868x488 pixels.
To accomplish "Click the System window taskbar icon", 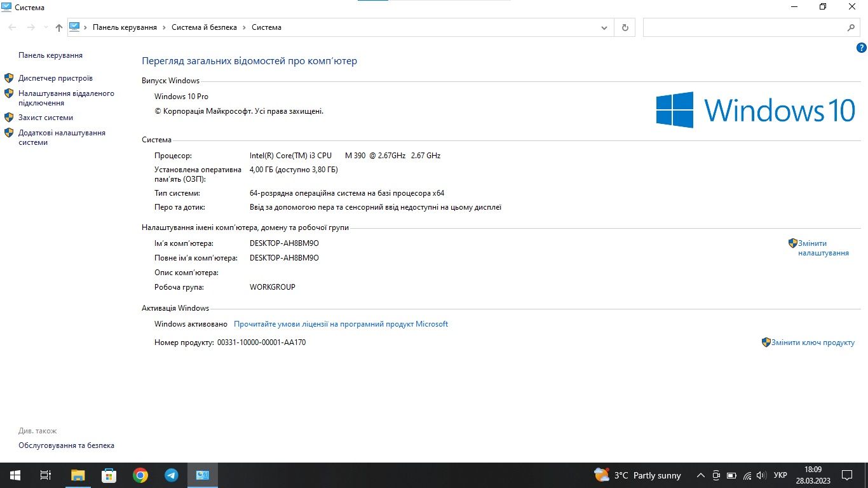I will click(203, 475).
